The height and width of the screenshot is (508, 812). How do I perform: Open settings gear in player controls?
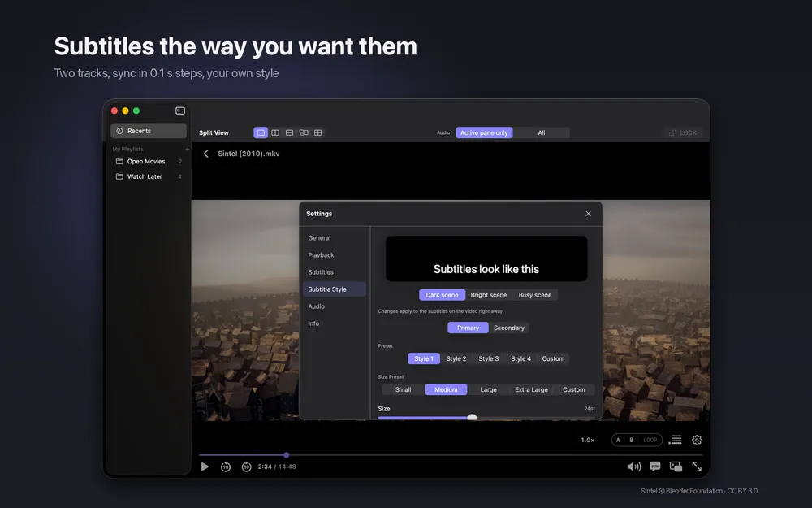tap(697, 440)
